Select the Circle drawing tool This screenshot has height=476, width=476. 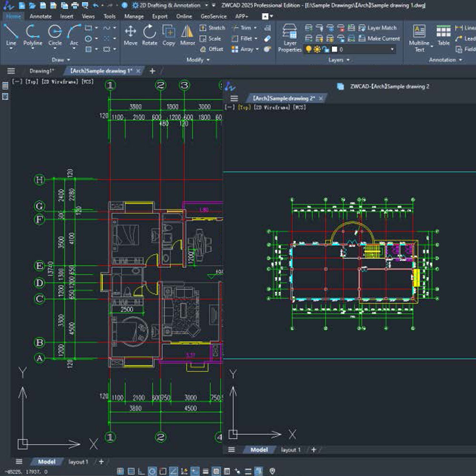point(55,36)
